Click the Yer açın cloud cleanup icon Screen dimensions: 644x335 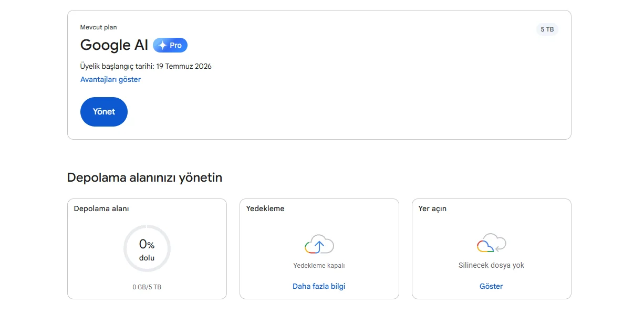click(492, 243)
